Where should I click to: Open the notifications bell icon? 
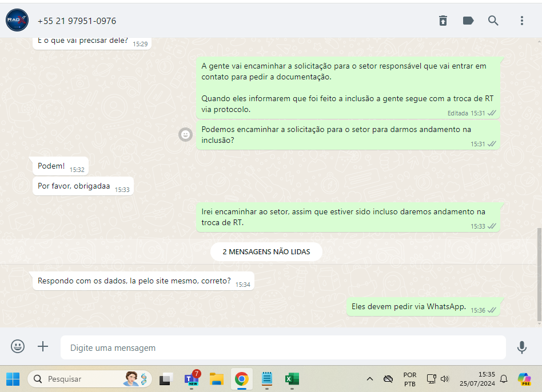504,379
